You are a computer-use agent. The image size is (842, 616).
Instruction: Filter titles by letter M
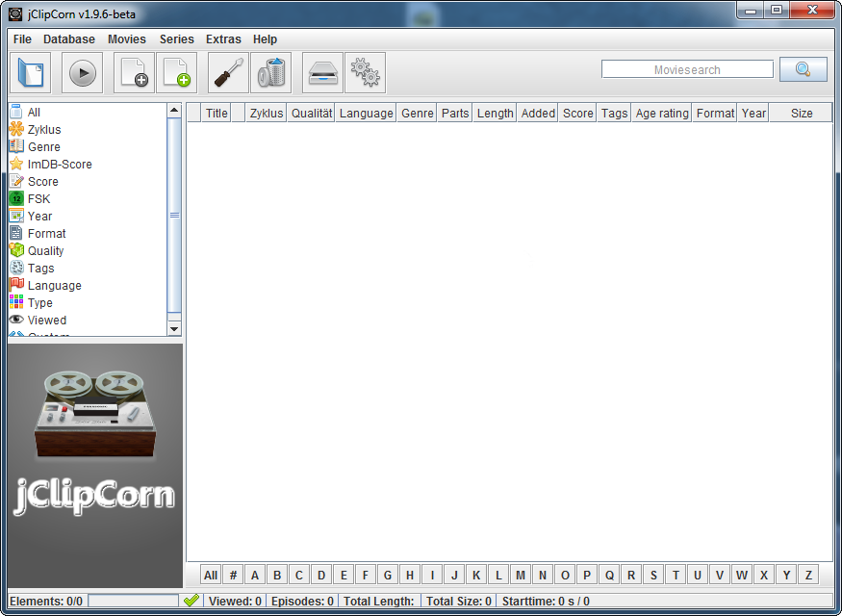(x=521, y=576)
